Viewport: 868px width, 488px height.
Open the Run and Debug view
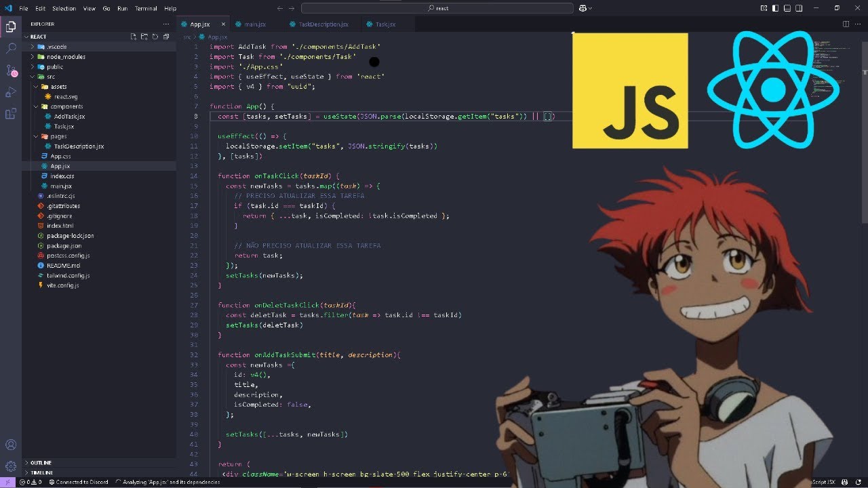coord(11,92)
